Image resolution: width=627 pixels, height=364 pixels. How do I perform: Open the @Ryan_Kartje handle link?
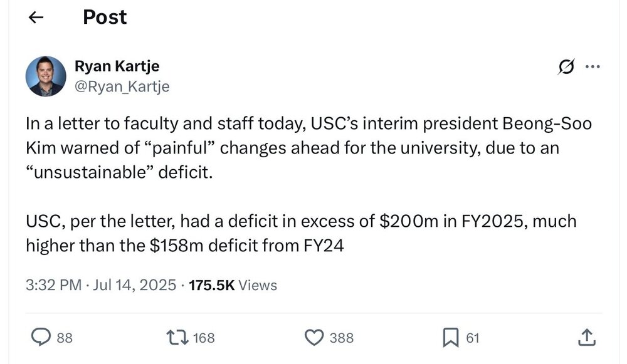[122, 86]
